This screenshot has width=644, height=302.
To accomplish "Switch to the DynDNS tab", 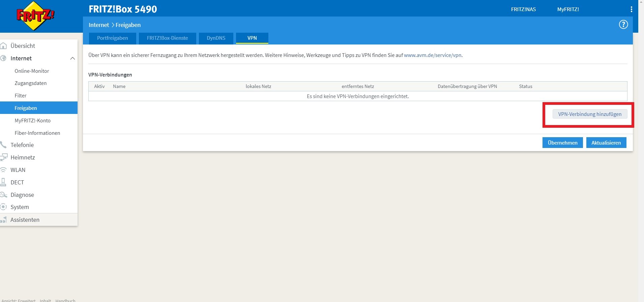I will click(216, 38).
